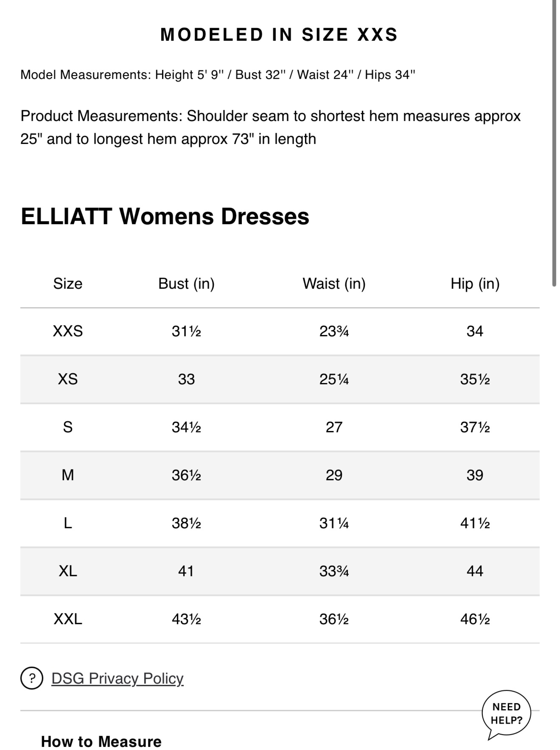Click the Waist (in) column header
Image resolution: width=560 pixels, height=750 pixels.
(x=334, y=283)
